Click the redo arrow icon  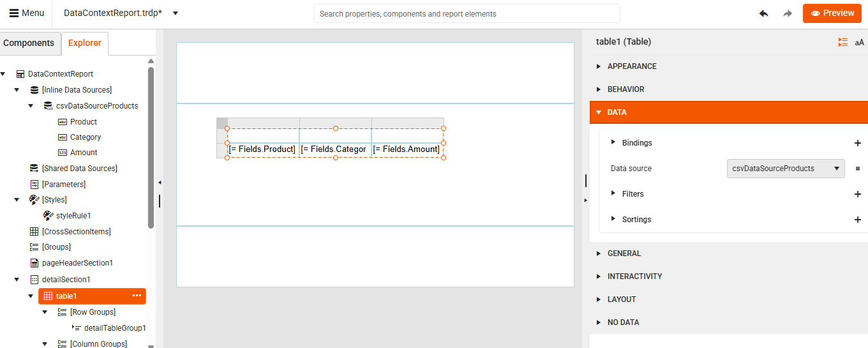(x=788, y=13)
